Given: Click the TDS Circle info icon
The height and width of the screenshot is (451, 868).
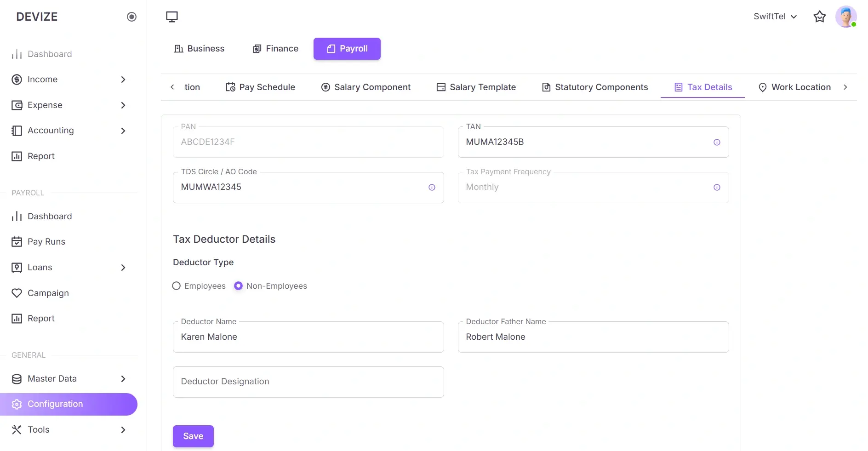Looking at the screenshot, I should [432, 188].
